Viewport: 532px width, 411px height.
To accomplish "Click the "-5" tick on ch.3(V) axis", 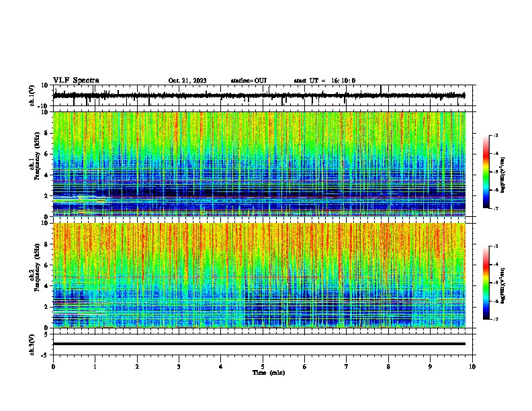I will point(45,355).
